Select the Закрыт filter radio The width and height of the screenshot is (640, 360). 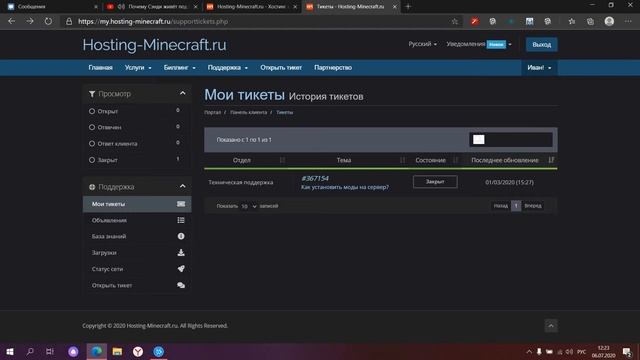[92, 160]
